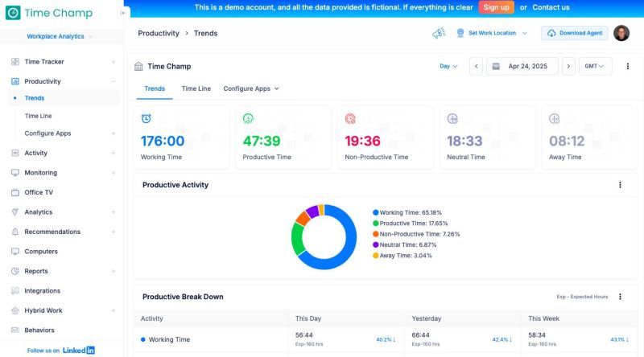Image resolution: width=644 pixels, height=357 pixels.
Task: Click the Download Agent button
Action: click(x=575, y=33)
